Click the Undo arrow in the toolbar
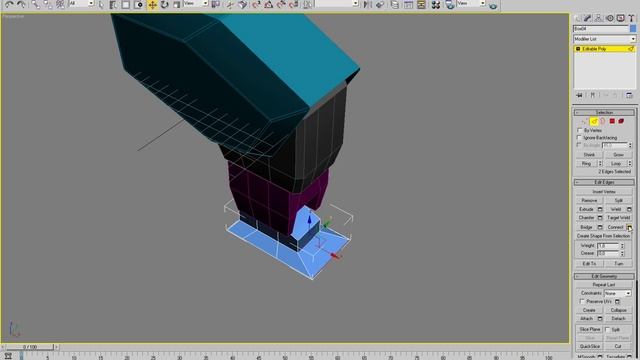The image size is (640, 360). tap(9, 4)
